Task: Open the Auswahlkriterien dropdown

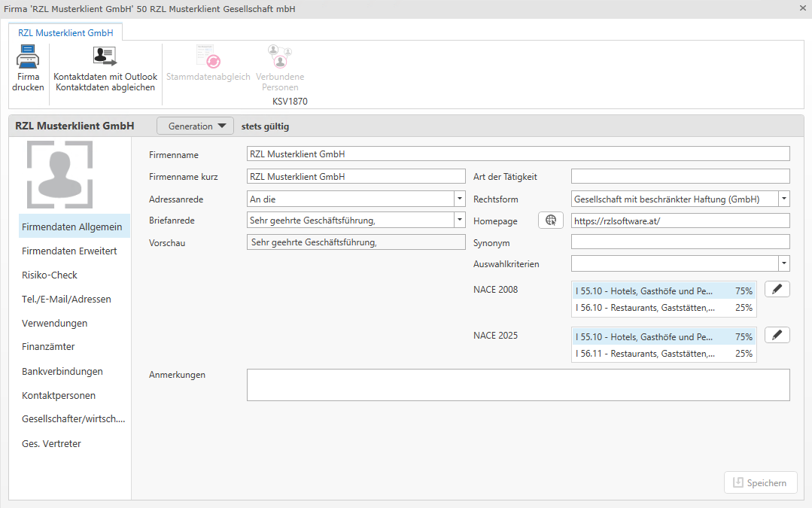Action: click(x=783, y=263)
